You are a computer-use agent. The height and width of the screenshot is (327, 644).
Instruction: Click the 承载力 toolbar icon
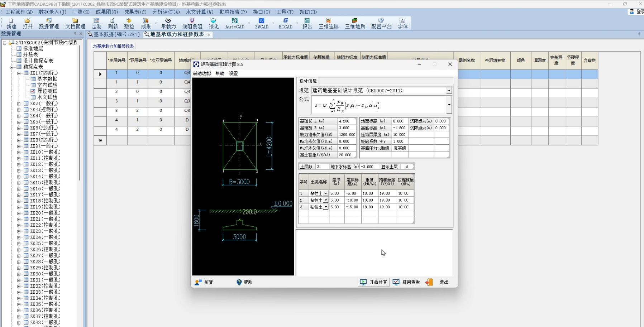point(168,23)
